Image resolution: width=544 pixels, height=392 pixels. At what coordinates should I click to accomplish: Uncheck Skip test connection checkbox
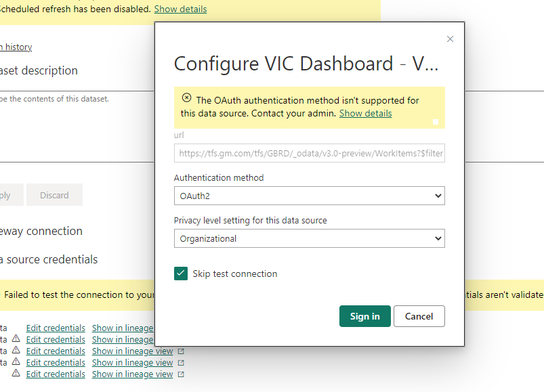point(181,274)
